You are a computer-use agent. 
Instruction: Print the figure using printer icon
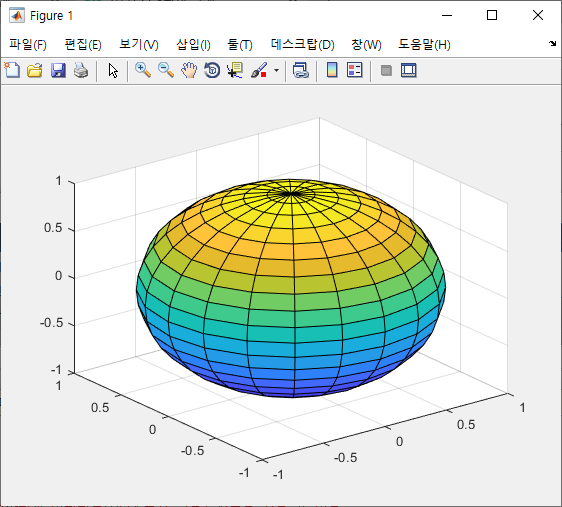[x=81, y=70]
